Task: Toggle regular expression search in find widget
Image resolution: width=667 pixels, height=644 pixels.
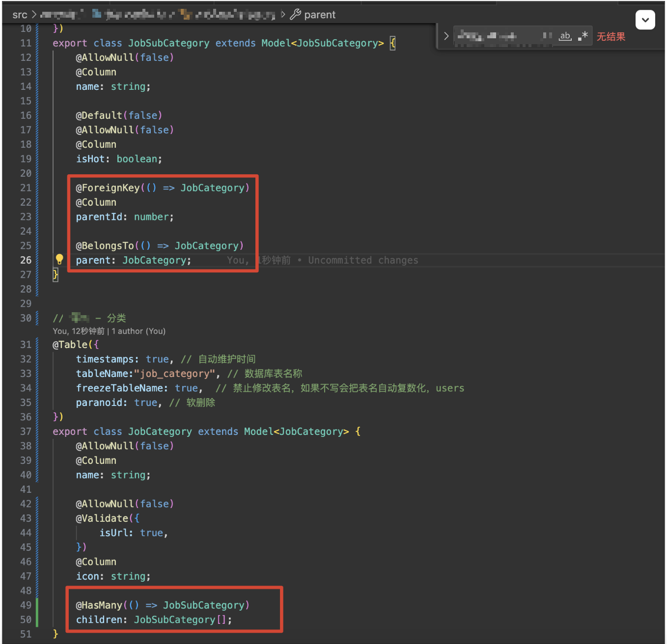Action: coord(583,36)
